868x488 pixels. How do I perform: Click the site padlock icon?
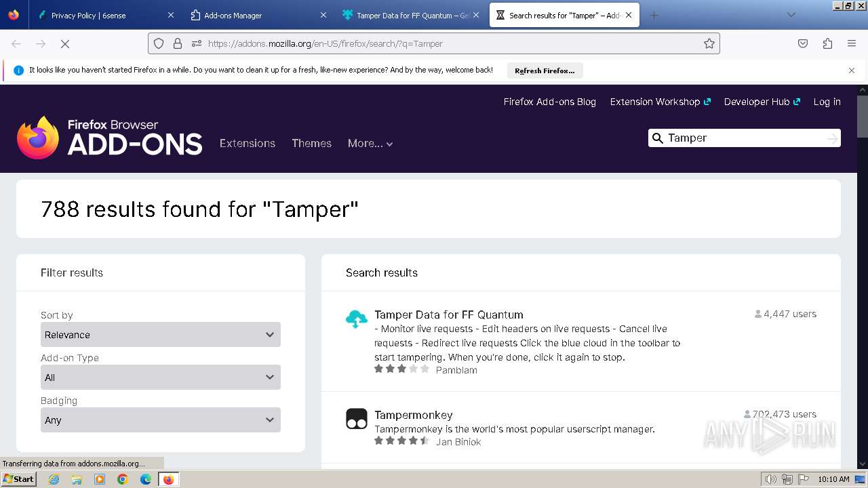178,43
